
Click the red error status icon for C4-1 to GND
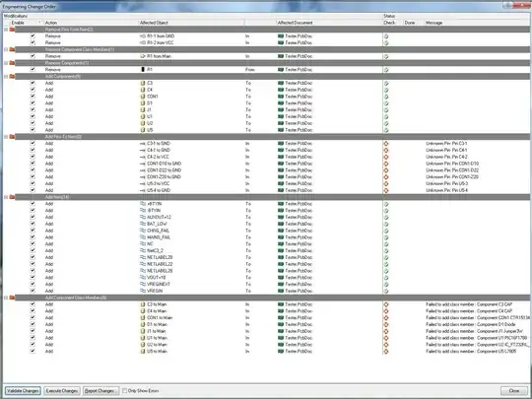coord(386,150)
